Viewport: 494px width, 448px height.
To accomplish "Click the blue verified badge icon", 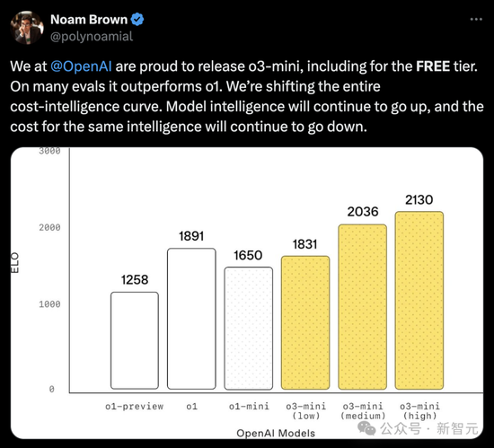I will pyautogui.click(x=137, y=20).
